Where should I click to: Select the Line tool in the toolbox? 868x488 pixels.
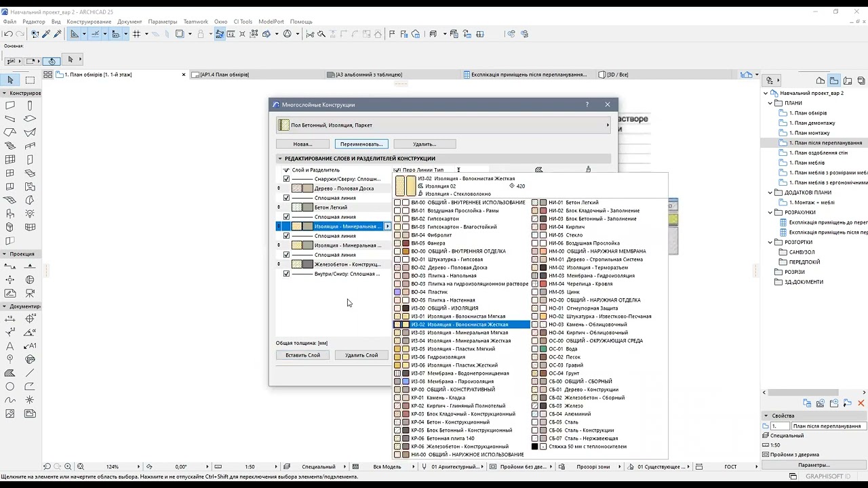pos(30,373)
